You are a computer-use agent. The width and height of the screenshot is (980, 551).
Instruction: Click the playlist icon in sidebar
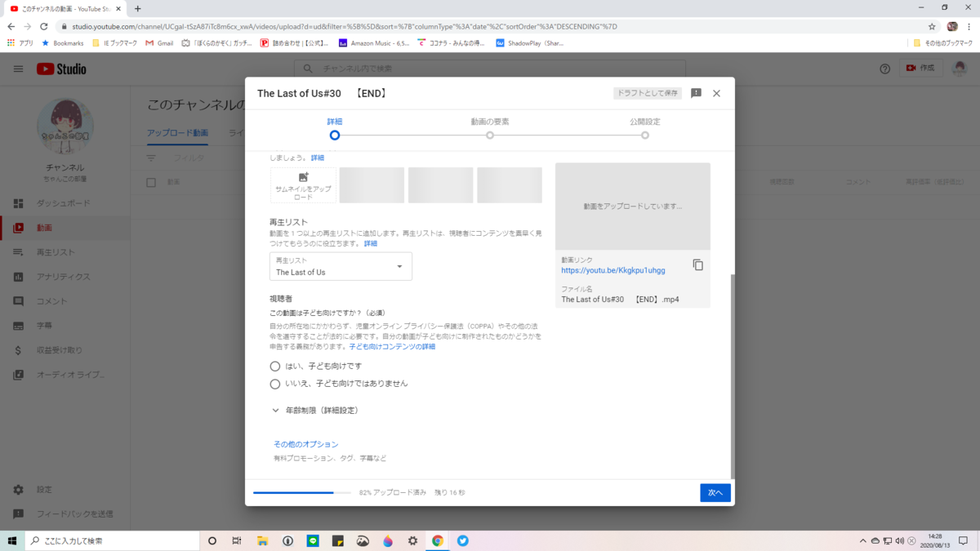coord(18,252)
